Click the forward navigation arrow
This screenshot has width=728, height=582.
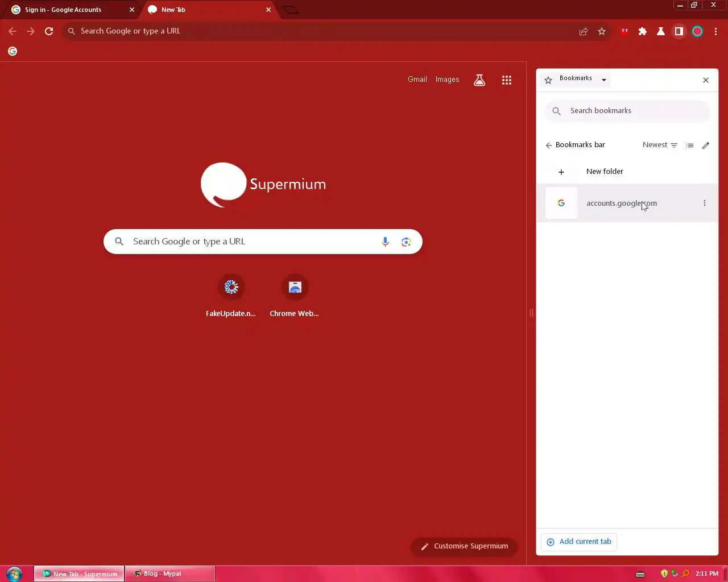[x=31, y=31]
